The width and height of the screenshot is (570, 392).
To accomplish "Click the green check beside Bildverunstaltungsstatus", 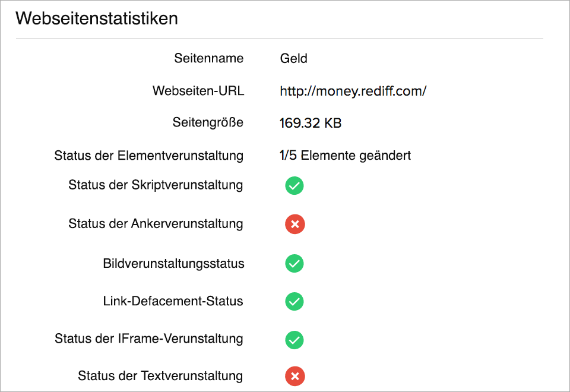I will pyautogui.click(x=294, y=263).
